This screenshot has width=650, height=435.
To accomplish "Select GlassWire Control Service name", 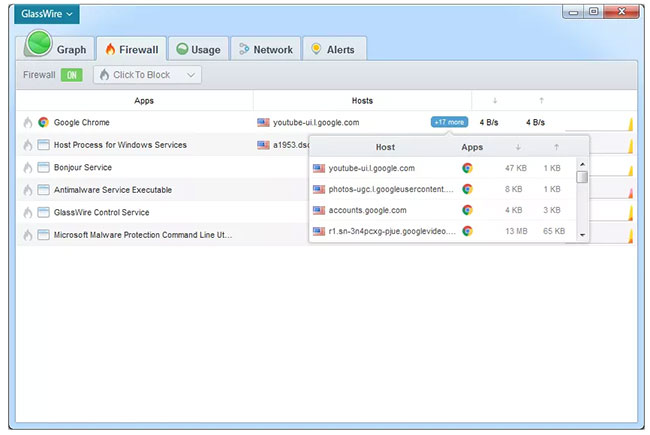I will [x=102, y=212].
